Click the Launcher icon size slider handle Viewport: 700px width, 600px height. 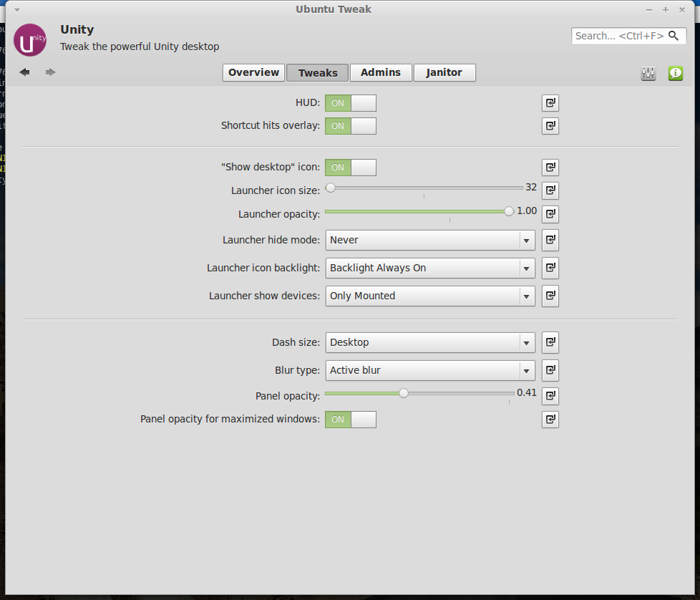coord(331,188)
